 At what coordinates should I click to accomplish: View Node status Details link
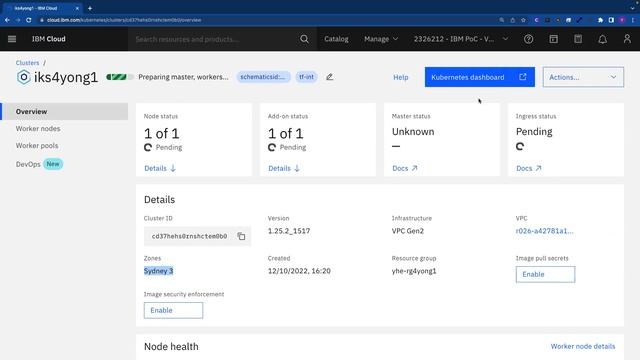(160, 168)
